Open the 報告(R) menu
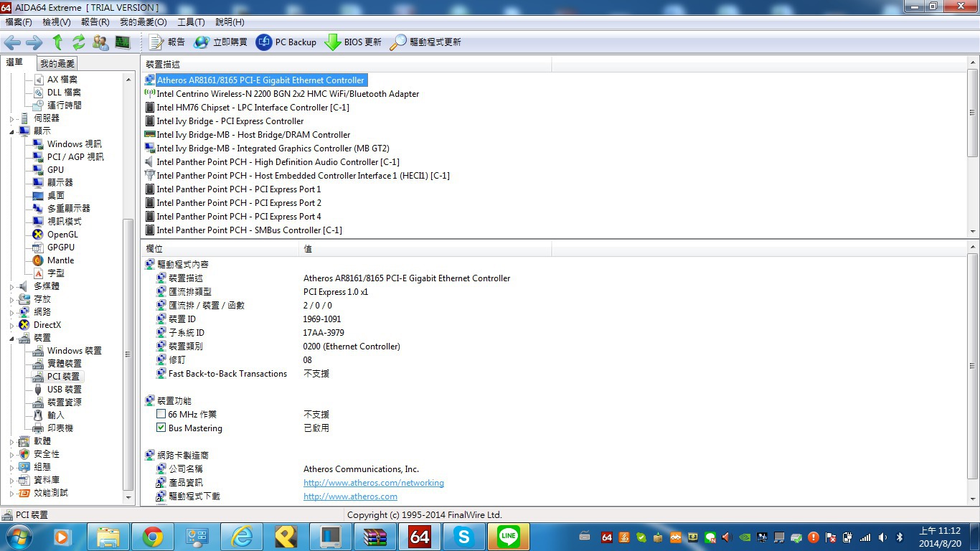980x551 pixels. pyautogui.click(x=95, y=22)
